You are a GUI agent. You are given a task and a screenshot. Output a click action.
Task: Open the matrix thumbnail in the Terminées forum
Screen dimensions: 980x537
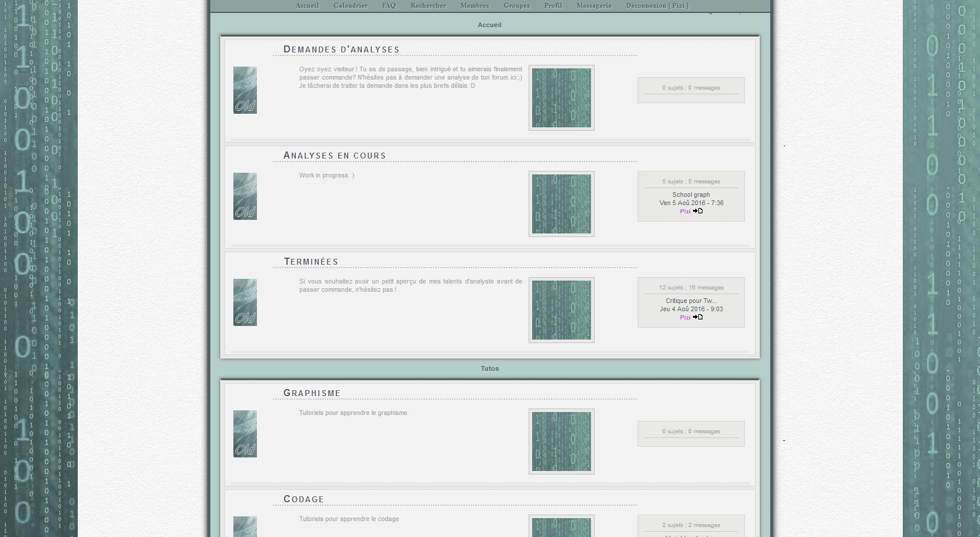click(x=561, y=310)
